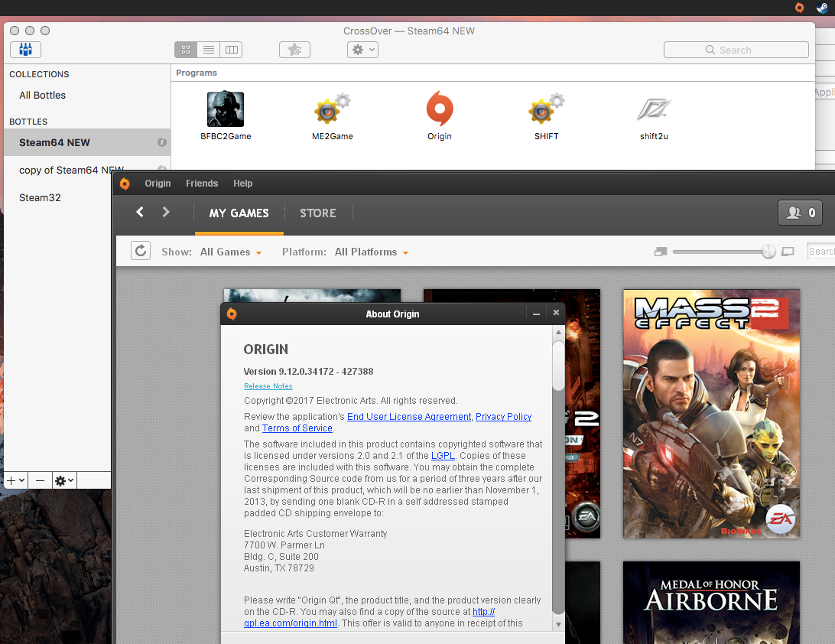Open the Origin friends list counter
The image size is (835, 644).
point(800,213)
